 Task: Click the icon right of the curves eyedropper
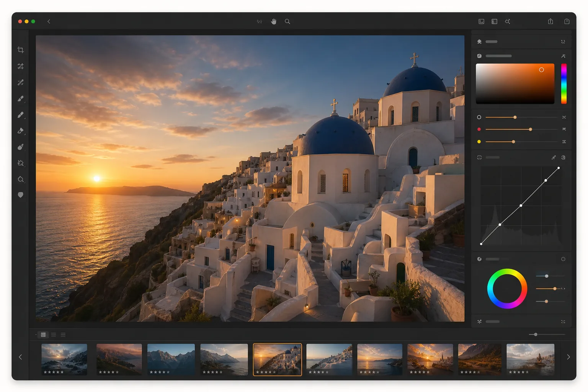click(x=563, y=157)
